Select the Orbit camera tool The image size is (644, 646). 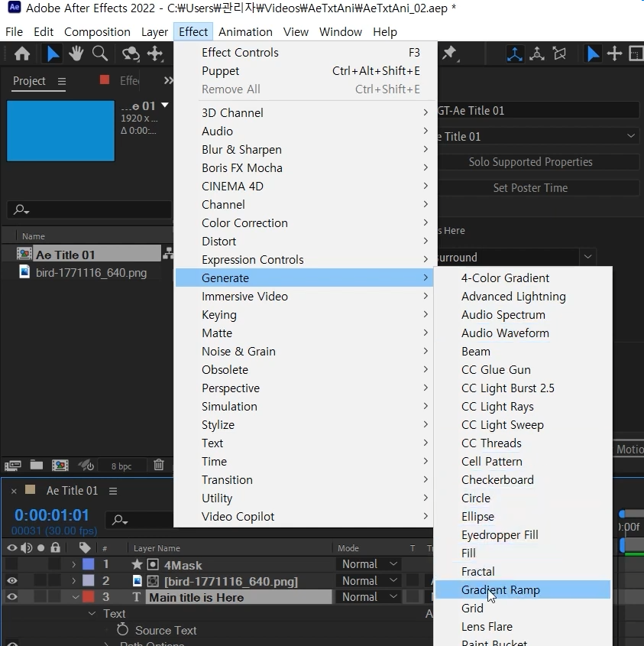(x=131, y=54)
